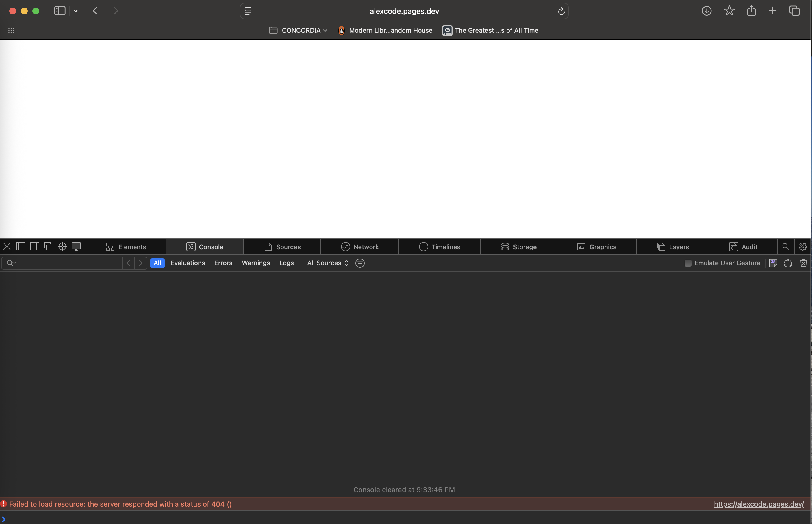Viewport: 812px width, 524px height.
Task: Open Web Inspector settings gear
Action: pos(802,247)
